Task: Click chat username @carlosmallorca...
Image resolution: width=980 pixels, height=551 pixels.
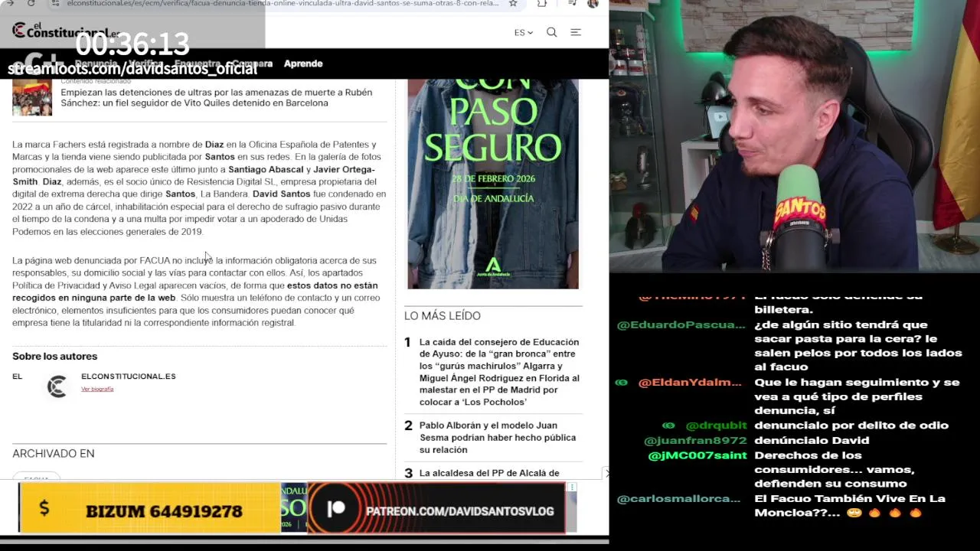Action: pyautogui.click(x=678, y=498)
